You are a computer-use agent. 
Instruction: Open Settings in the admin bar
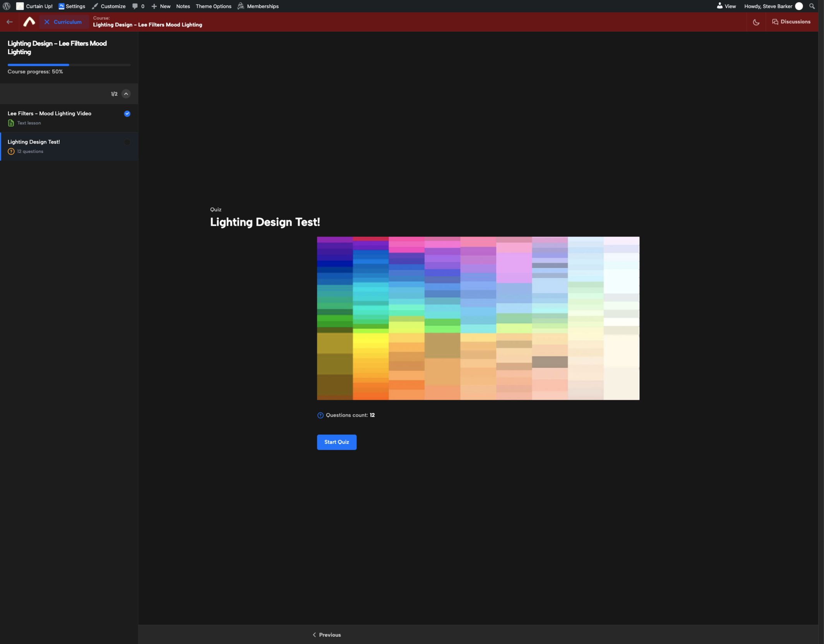click(72, 6)
